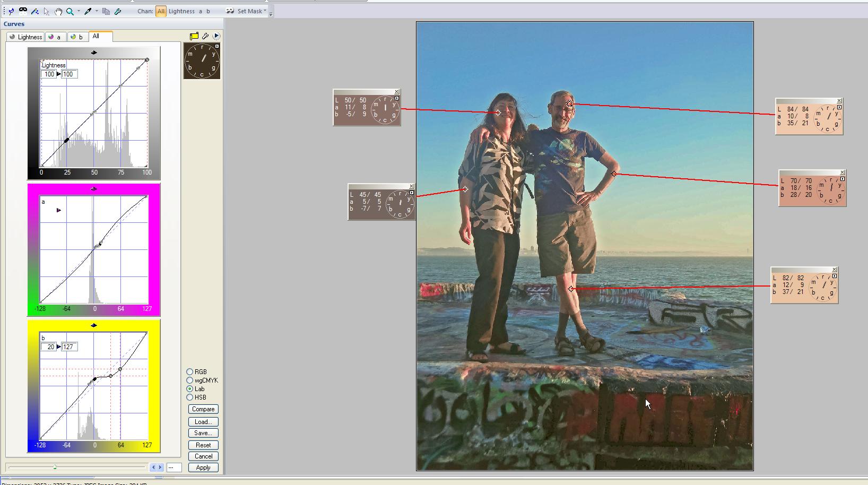Click the Reset button
This screenshot has width=868, height=485.
click(203, 445)
